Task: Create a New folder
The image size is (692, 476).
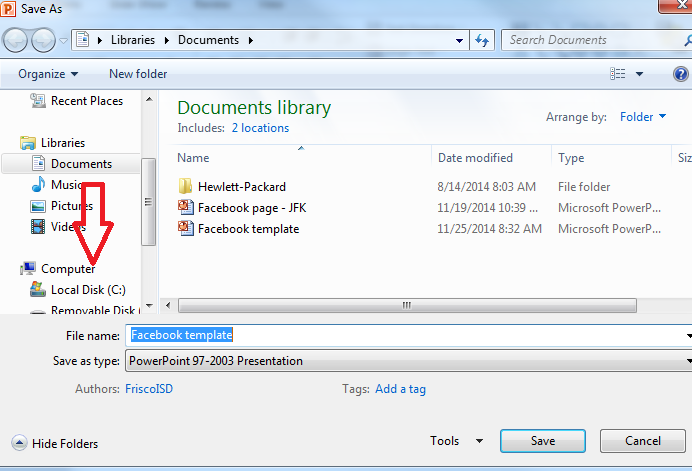Action: [x=138, y=74]
